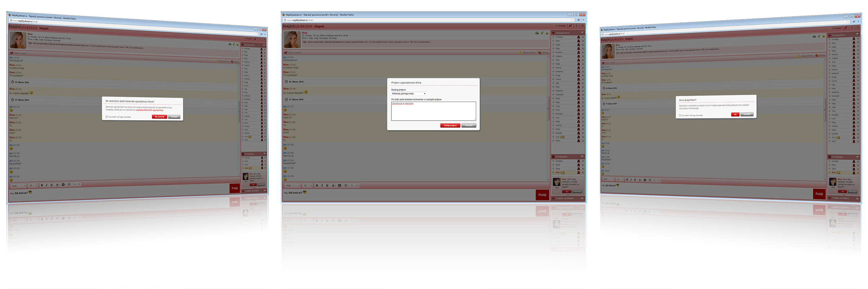This screenshot has height=289, width=868.
Task: Click green checkmark icon beside Nina's profile, middle window
Action: 542,33
